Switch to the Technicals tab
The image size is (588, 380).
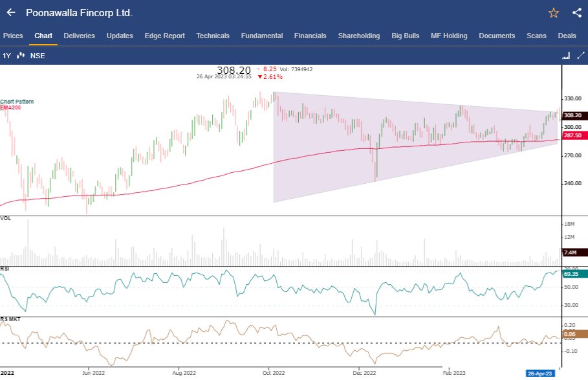tap(213, 36)
